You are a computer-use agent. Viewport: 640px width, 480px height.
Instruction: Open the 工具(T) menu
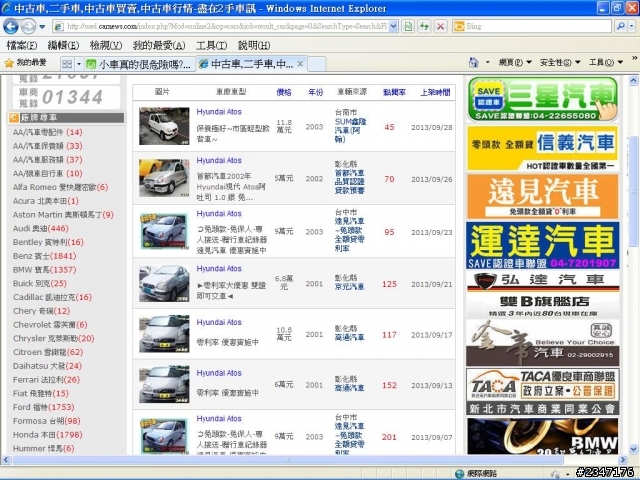[x=211, y=45]
